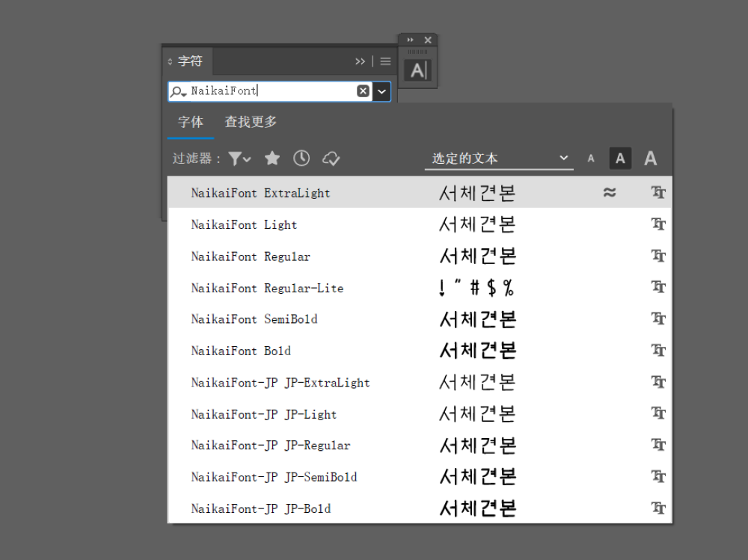
Task: Choose NaikaiFont SemiBold from the list
Action: tap(420, 319)
